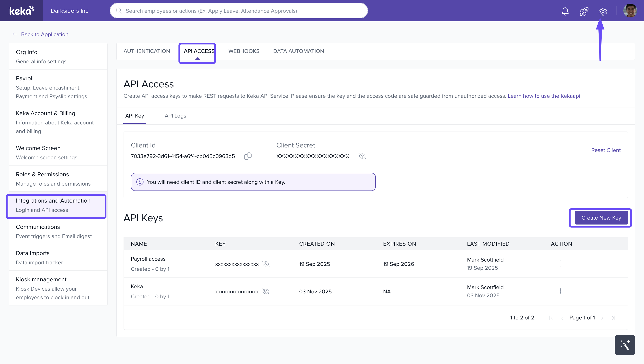Click the Reset Client link
The image size is (644, 364).
click(x=606, y=150)
